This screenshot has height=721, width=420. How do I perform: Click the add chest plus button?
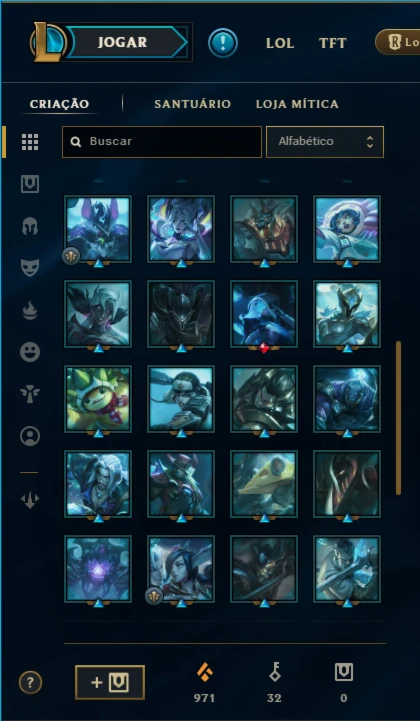point(110,682)
